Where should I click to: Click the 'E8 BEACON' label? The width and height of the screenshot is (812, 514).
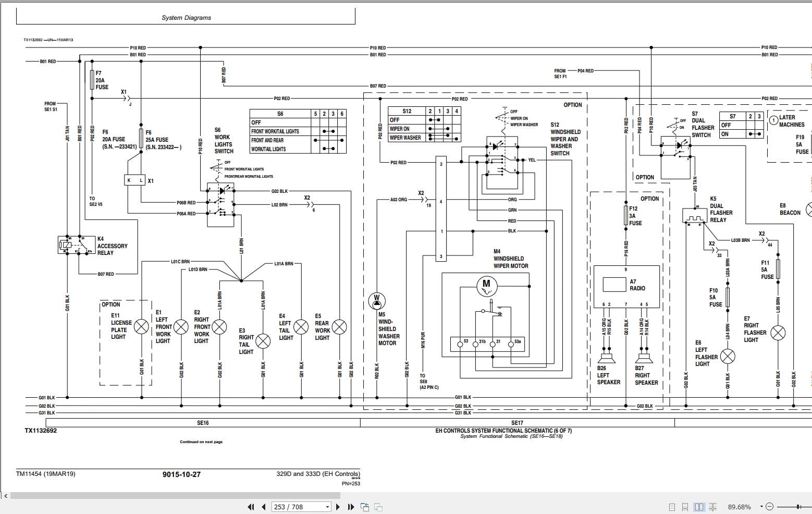tap(790, 209)
